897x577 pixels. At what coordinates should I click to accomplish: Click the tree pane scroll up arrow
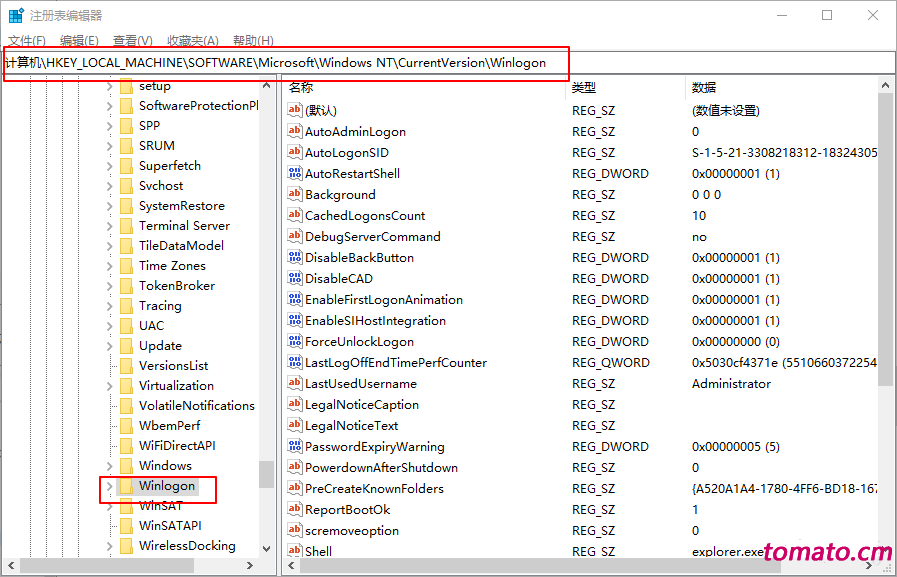point(266,85)
